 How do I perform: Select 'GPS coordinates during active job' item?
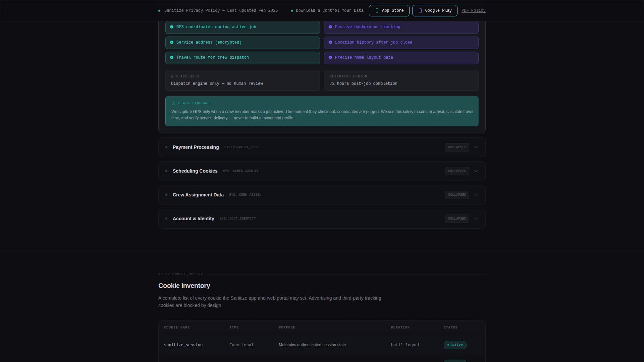243,27
